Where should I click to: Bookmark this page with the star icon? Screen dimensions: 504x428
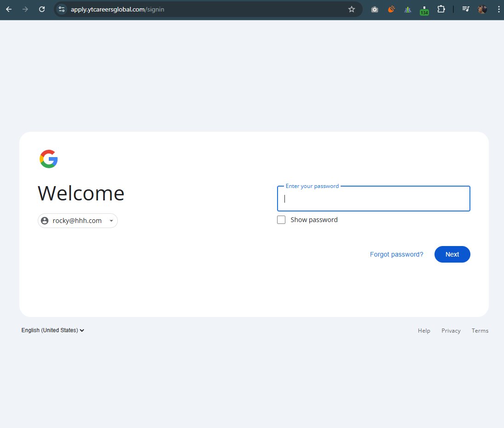click(x=352, y=9)
